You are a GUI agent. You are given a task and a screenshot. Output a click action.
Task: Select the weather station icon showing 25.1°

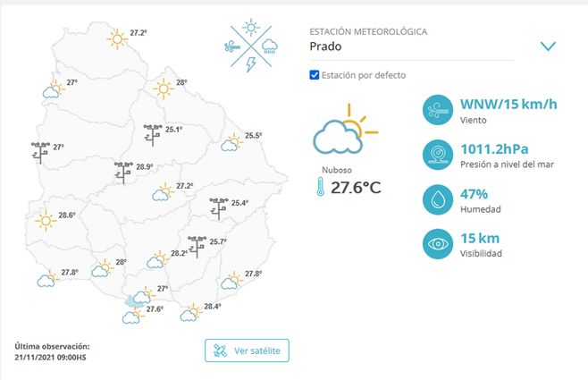153,133
